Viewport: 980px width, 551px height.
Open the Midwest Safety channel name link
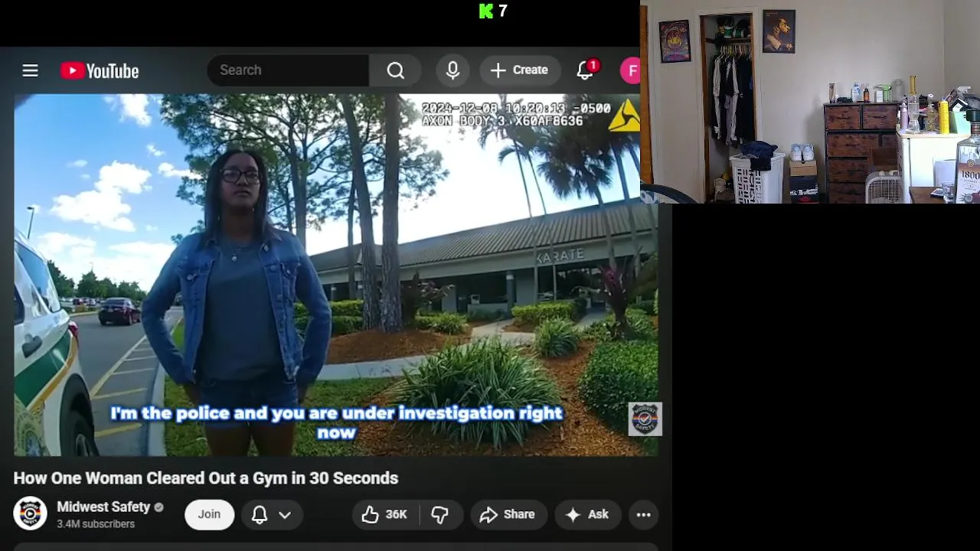tap(103, 507)
